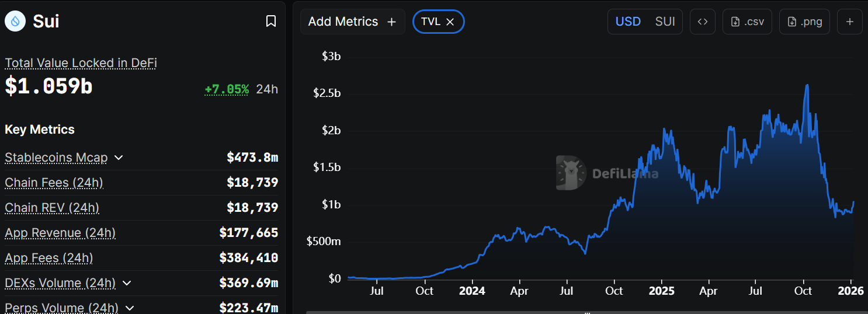The height and width of the screenshot is (314, 868).
Task: Remove the TVL metric with its X
Action: tap(450, 22)
